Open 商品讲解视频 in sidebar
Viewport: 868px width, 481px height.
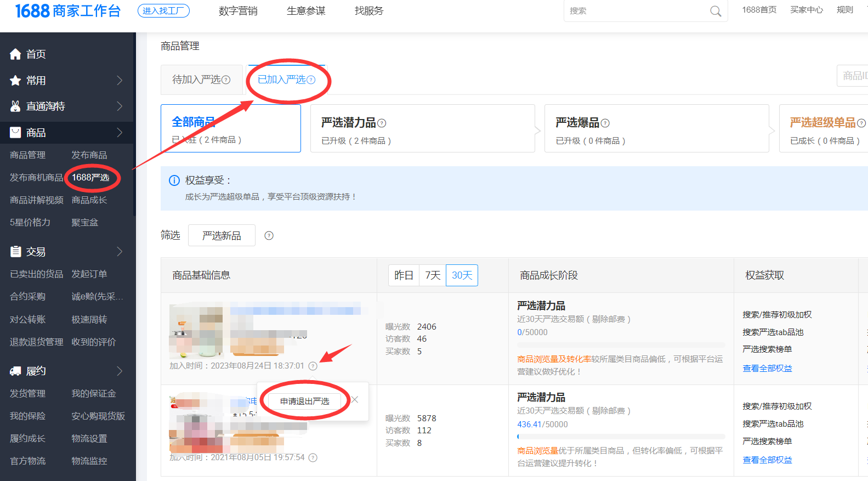pos(36,200)
